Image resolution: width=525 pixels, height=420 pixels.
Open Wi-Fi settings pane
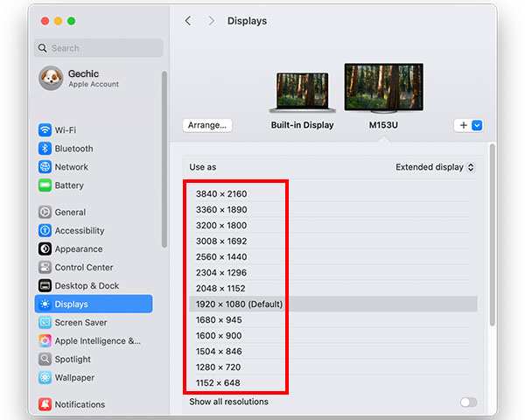point(94,129)
